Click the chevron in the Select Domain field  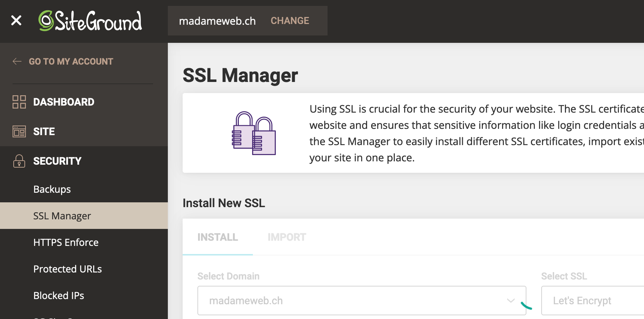(511, 301)
